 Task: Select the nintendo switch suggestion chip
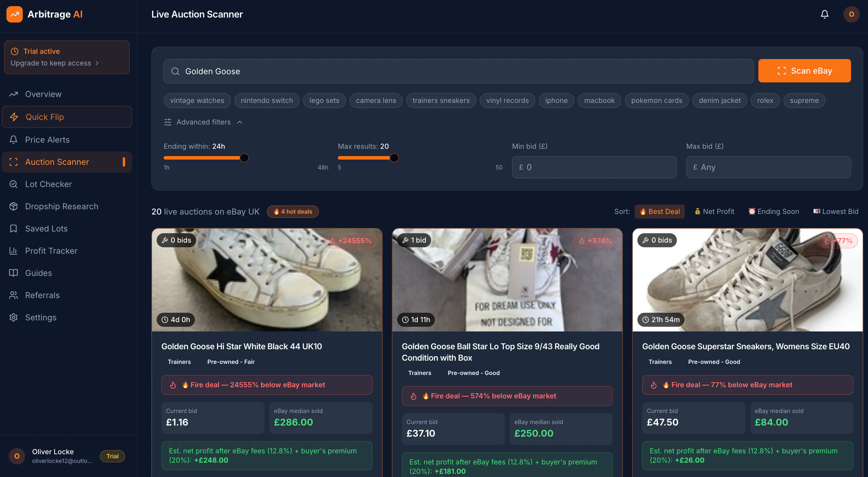[267, 101]
